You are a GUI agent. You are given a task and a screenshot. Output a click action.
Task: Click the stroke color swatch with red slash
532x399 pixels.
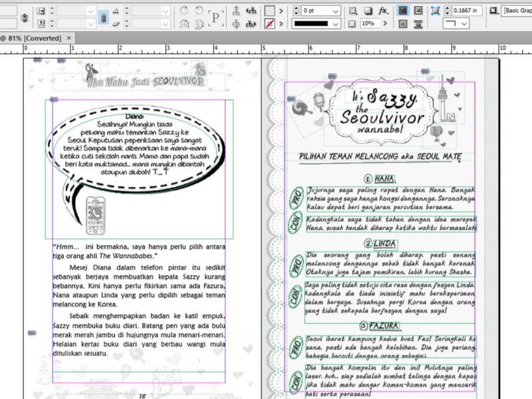(x=270, y=24)
